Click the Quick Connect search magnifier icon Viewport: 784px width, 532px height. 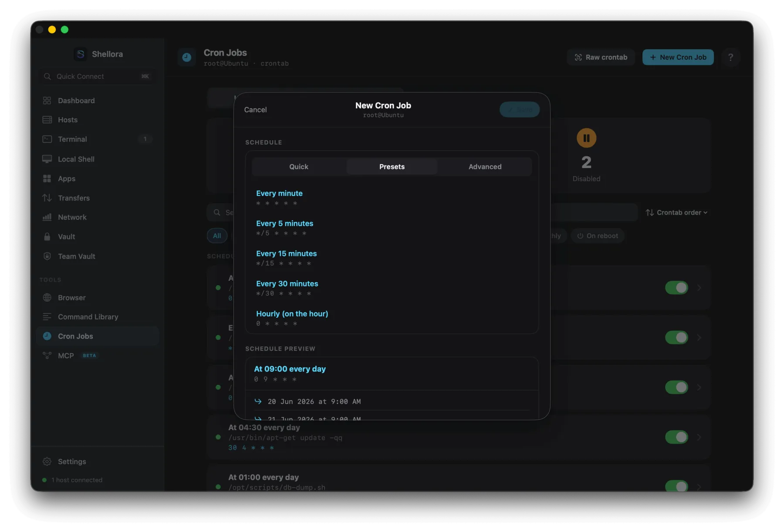[x=47, y=76]
